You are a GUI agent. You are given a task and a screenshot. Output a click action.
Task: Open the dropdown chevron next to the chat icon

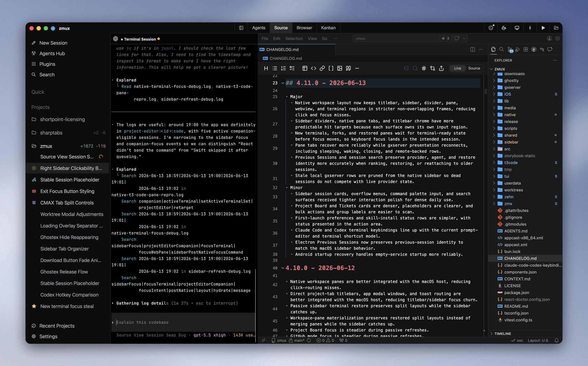click(x=464, y=38)
